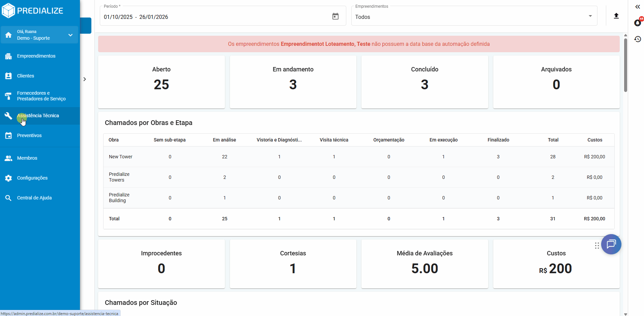Expand the Demo - Suporte account chevron
The width and height of the screenshot is (644, 316).
70,35
